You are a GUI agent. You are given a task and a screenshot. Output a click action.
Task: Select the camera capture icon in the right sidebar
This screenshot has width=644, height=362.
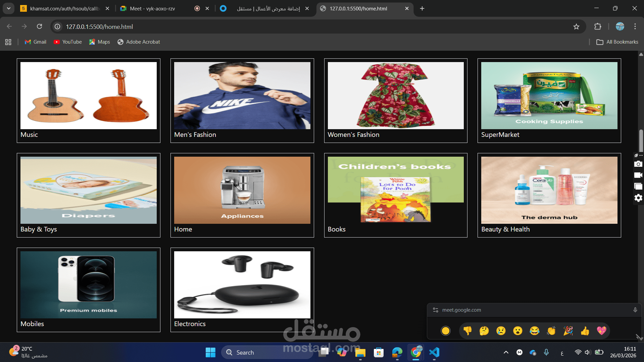coord(638,164)
